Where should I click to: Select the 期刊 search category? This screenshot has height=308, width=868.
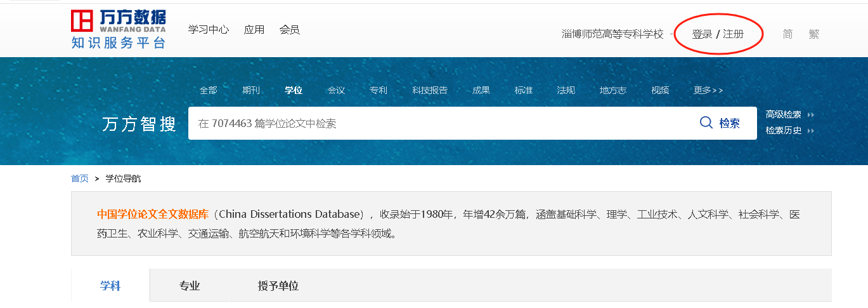point(251,90)
